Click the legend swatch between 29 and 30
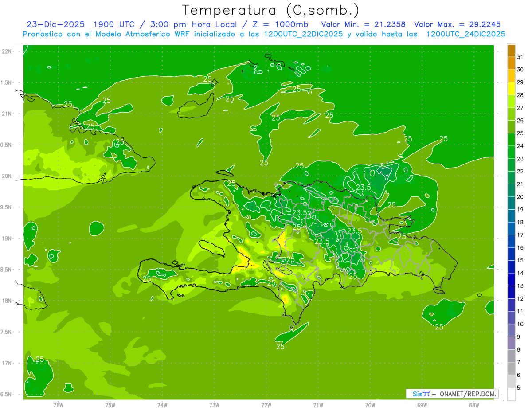 pos(511,76)
